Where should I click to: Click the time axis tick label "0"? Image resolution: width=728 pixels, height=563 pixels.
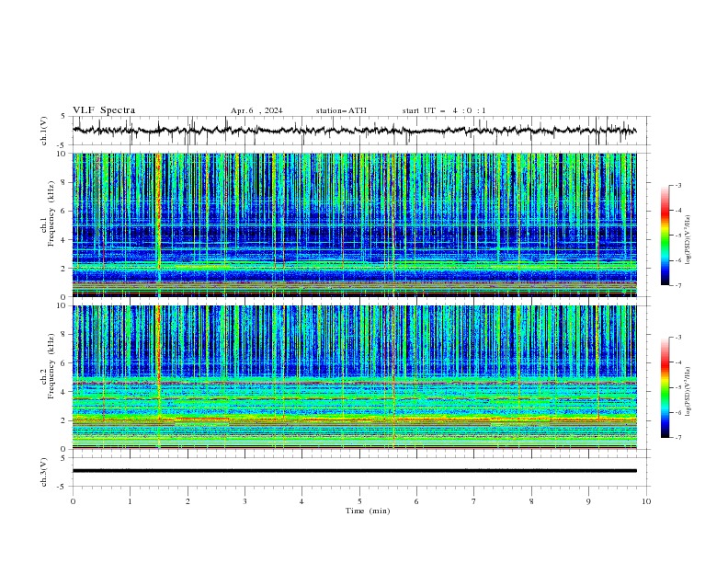(x=73, y=501)
